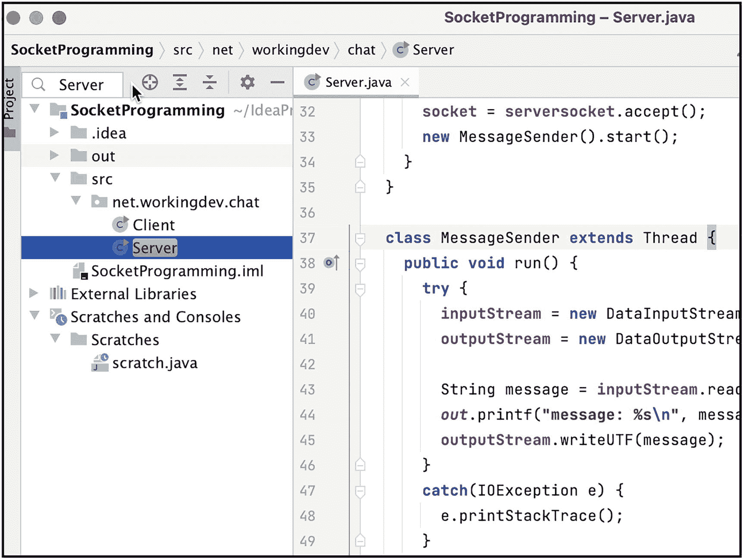
Task: Collapse Scratches and Consoles node
Action: 35,315
